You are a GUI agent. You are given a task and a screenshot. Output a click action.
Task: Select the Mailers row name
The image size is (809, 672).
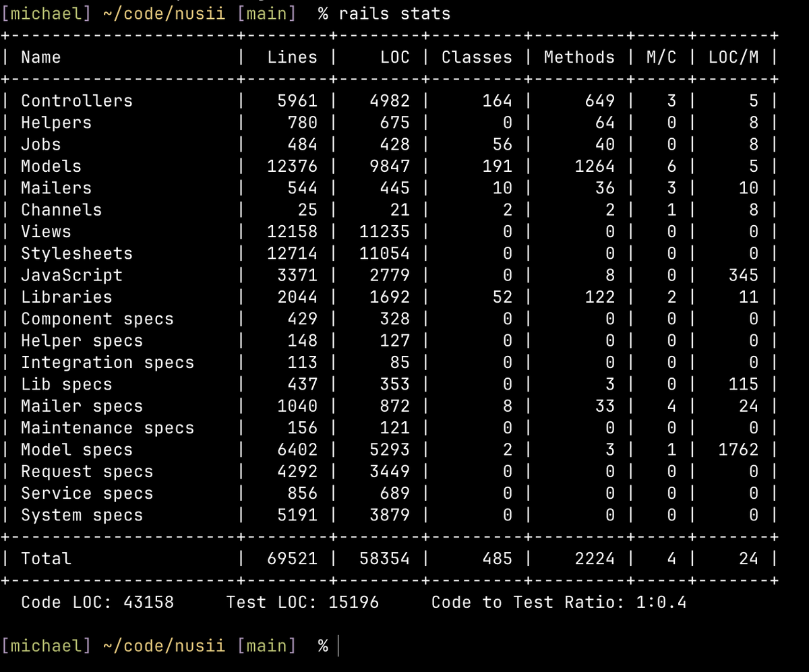pyautogui.click(x=56, y=188)
